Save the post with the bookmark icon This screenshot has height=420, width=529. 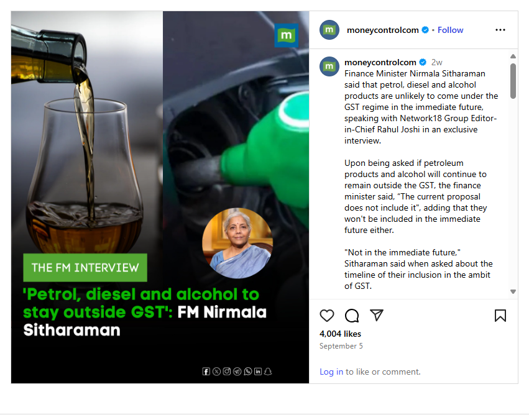(x=500, y=316)
